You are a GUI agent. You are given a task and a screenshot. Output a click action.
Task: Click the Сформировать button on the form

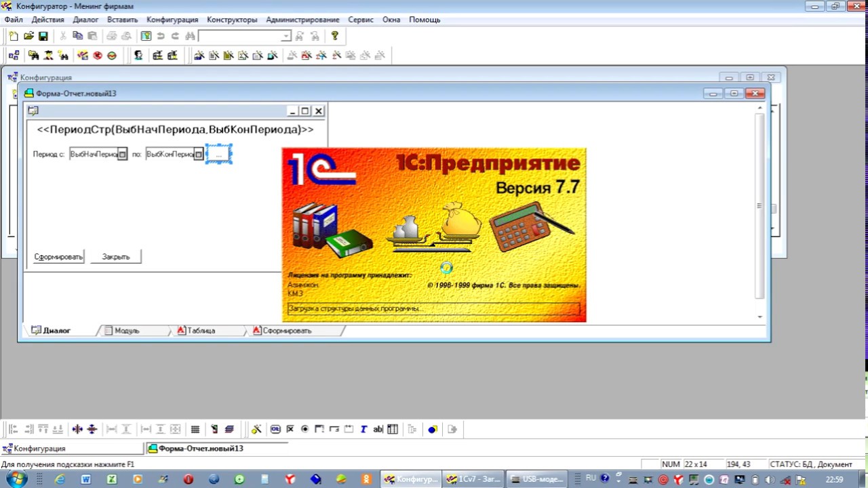click(58, 257)
